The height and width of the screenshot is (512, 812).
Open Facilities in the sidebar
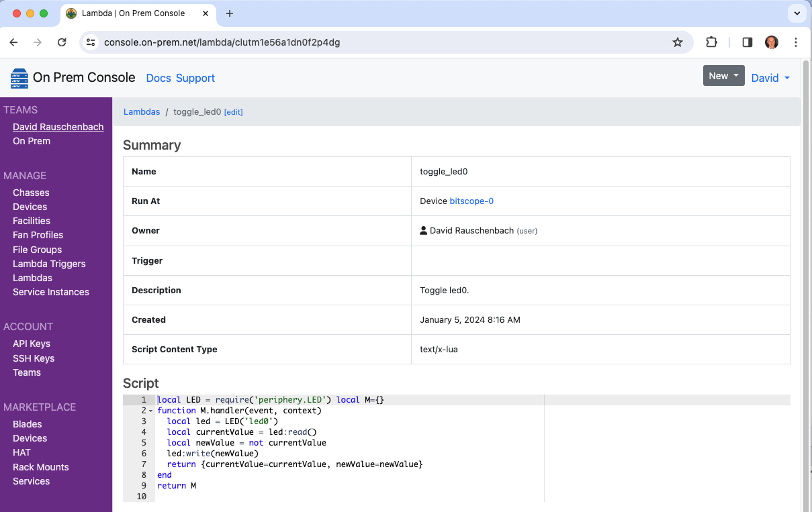pos(32,221)
